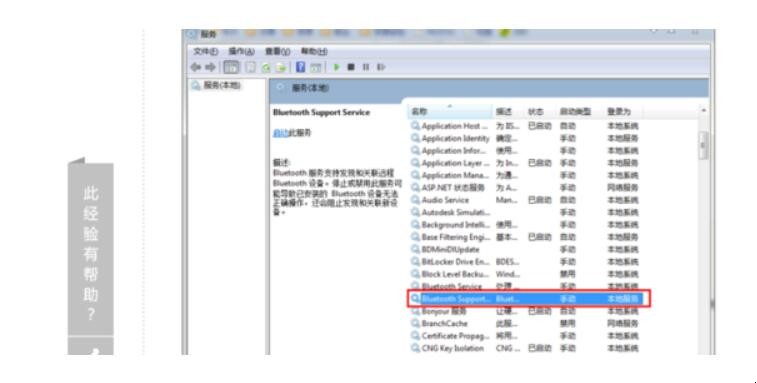Click the Back arrow in toolbar
757x383 pixels.
pyautogui.click(x=196, y=67)
